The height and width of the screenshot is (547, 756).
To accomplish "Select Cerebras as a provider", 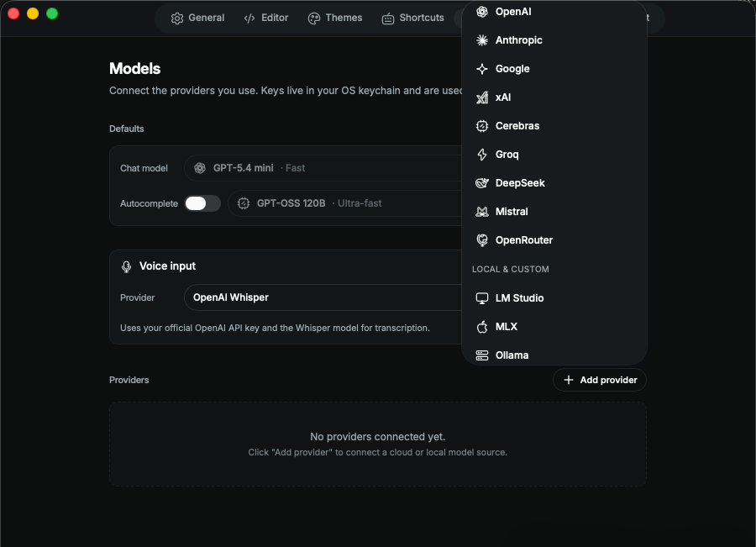I will pyautogui.click(x=554, y=126).
